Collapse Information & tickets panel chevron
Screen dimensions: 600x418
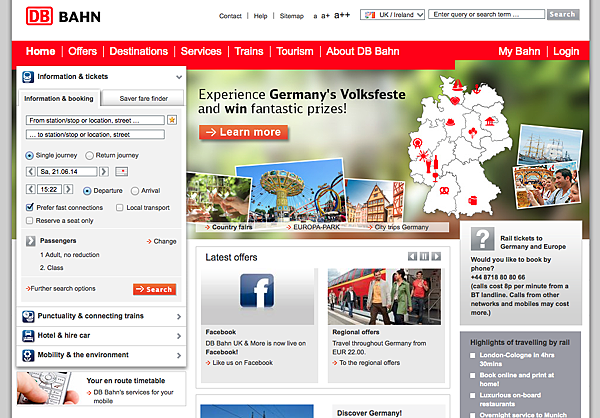(179, 77)
